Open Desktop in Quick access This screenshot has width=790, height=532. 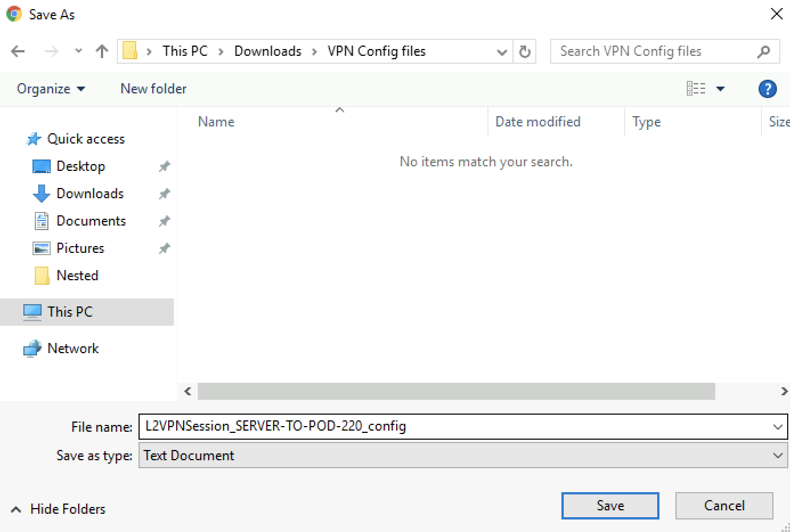pos(80,166)
